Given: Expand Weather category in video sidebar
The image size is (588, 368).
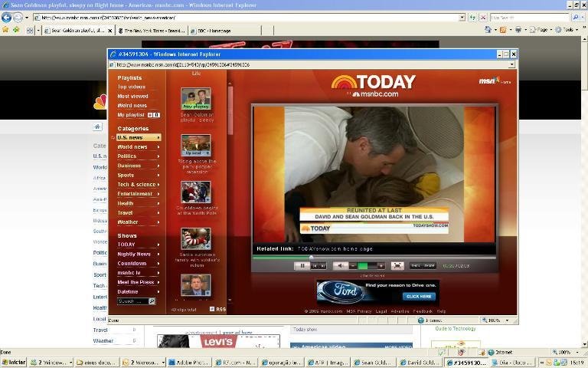Looking at the screenshot, I should click(139, 222).
